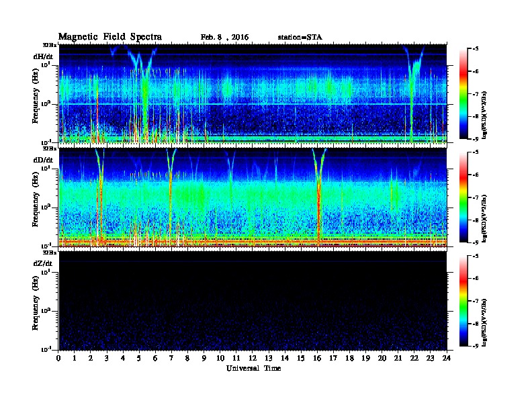Screen dimensions: 532x411
Task: Click hour tick label "18" on time axis
Action: tap(350, 358)
